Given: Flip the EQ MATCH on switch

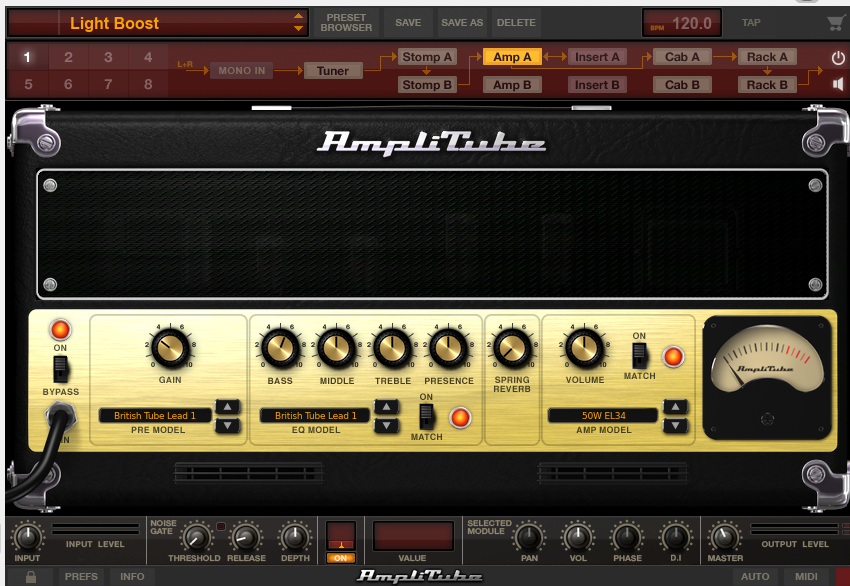Looking at the screenshot, I should point(427,417).
